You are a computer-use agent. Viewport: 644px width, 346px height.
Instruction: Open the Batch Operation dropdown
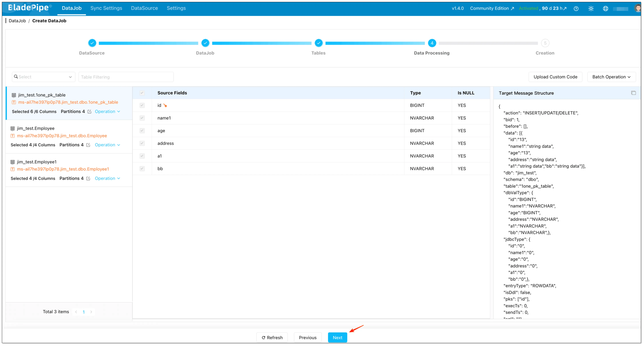click(x=611, y=77)
